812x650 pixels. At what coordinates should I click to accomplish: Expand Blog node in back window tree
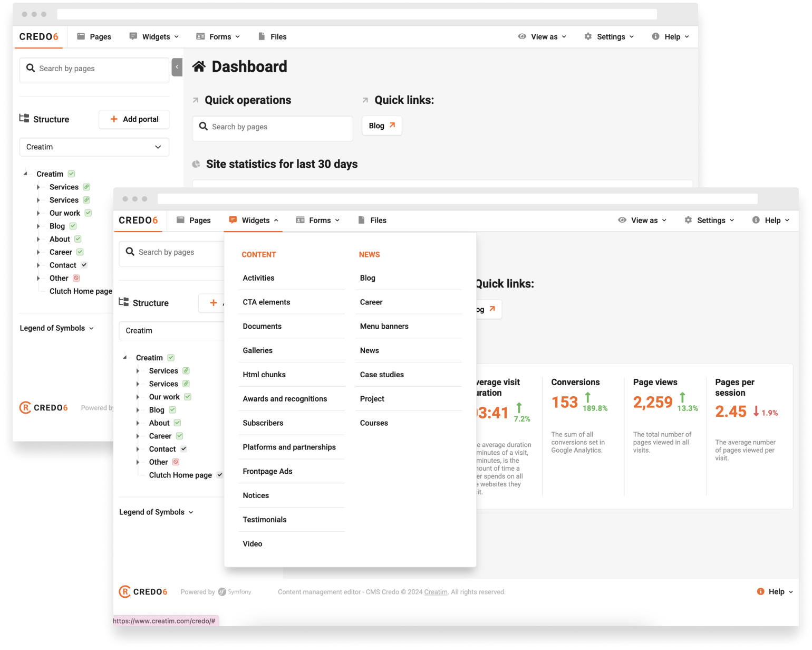click(38, 226)
